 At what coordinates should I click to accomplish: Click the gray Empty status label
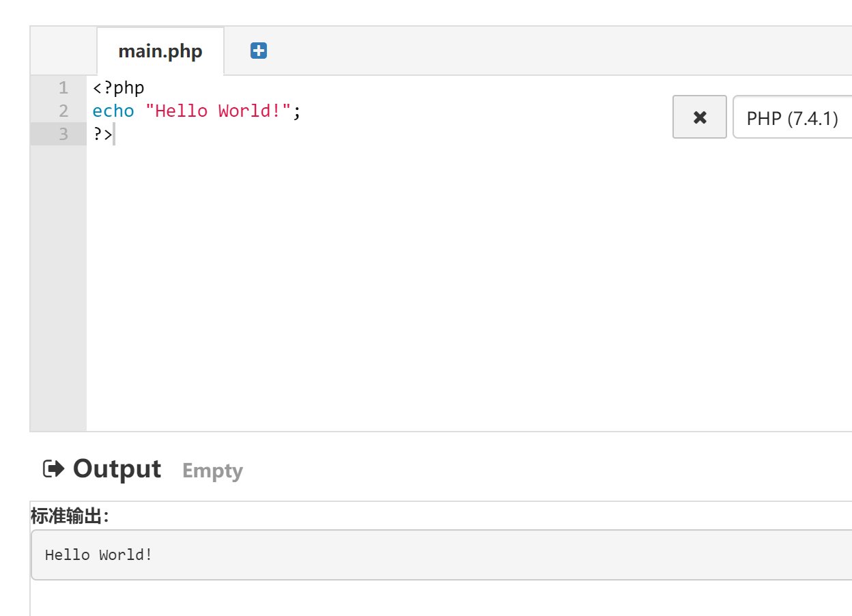pos(212,471)
